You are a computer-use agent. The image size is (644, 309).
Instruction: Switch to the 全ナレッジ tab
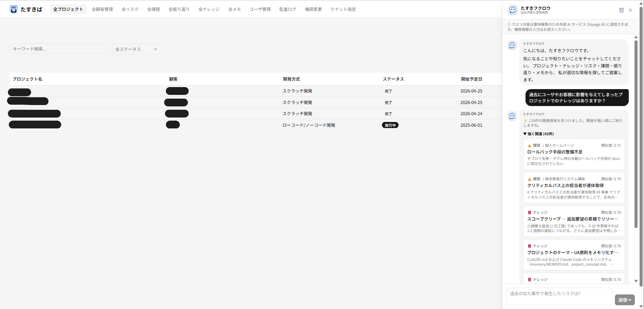pyautogui.click(x=209, y=9)
